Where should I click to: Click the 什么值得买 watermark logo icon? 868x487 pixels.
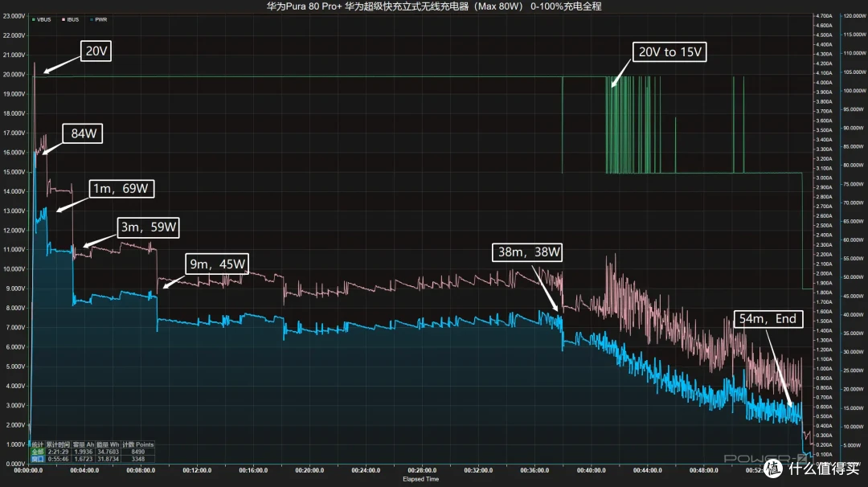coord(773,469)
